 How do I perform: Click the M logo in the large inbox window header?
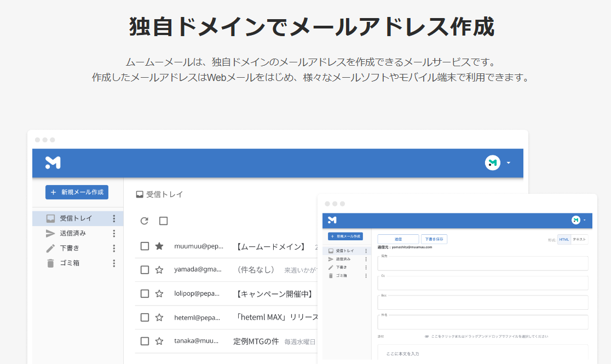coord(53,163)
